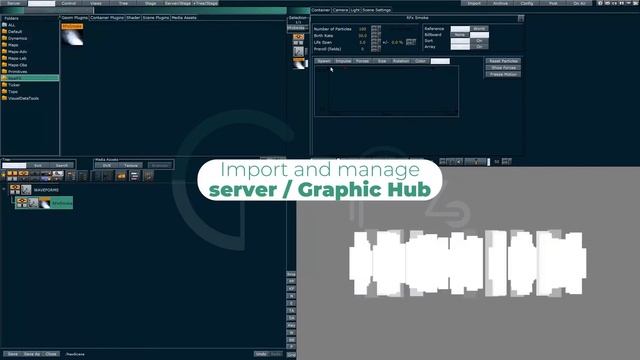640x360 pixels.
Task: Click the Save button
Action: pyautogui.click(x=13, y=354)
